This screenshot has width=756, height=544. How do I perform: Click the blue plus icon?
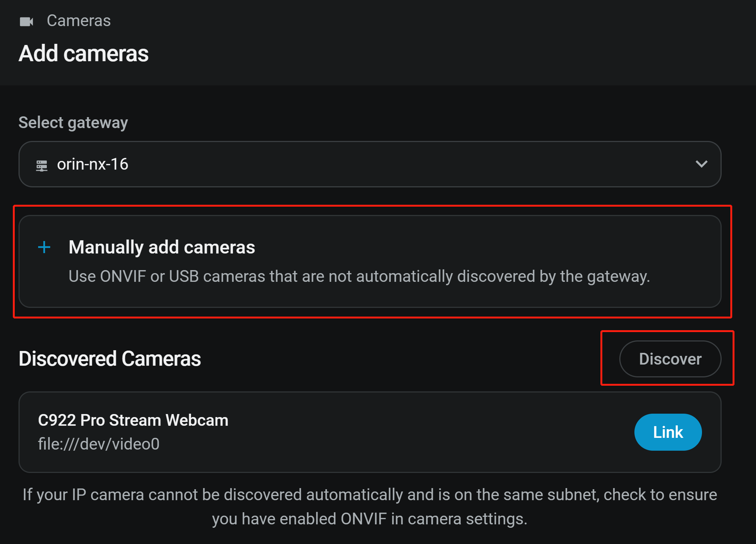(x=44, y=247)
